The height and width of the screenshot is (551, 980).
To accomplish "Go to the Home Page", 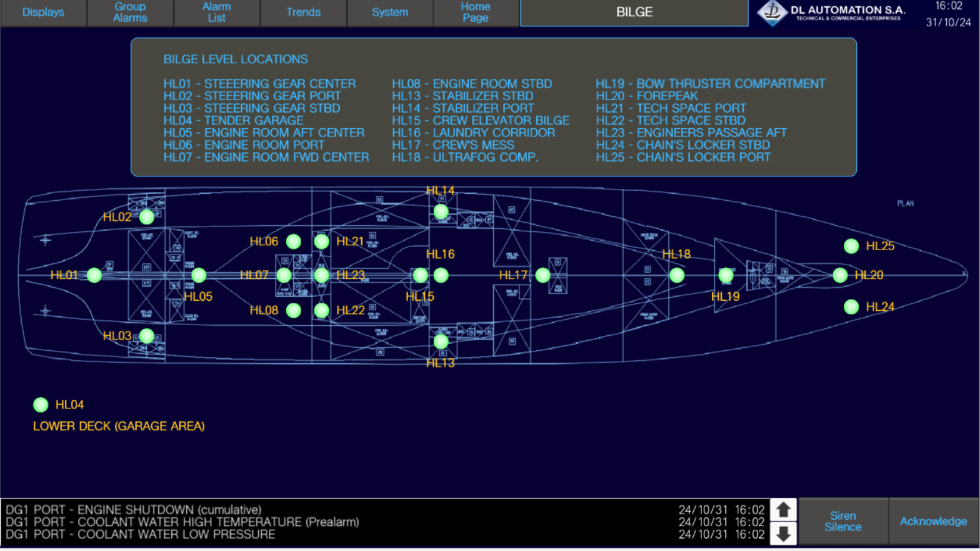I will pos(476,13).
